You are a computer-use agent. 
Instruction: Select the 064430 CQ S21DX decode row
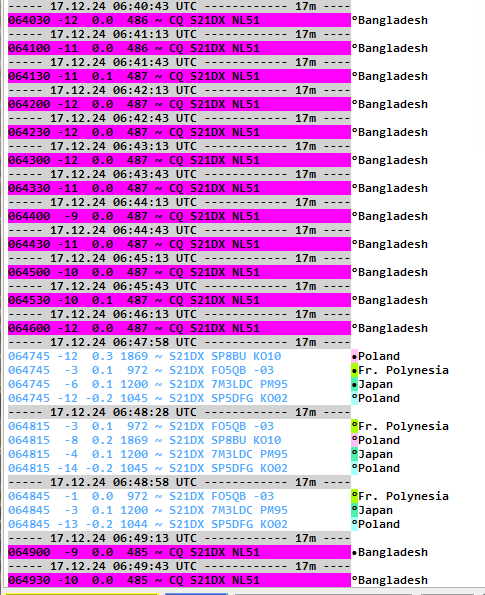(179, 244)
